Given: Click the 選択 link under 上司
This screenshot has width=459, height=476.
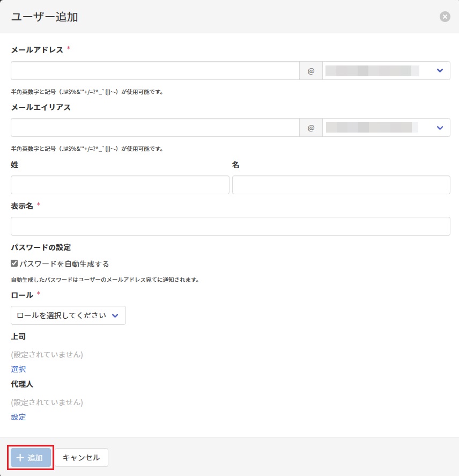Looking at the screenshot, I should click(x=18, y=369).
